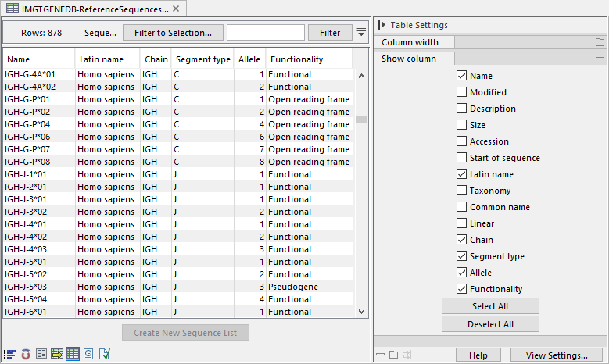The width and height of the screenshot is (609, 364).
Task: Click table scrollbar up arrow
Action: pos(362,76)
